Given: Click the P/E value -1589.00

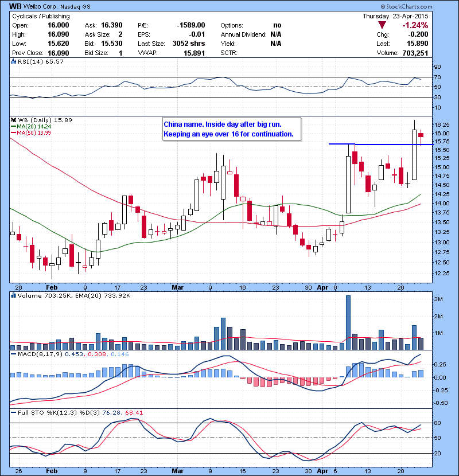Looking at the screenshot, I should (x=191, y=25).
